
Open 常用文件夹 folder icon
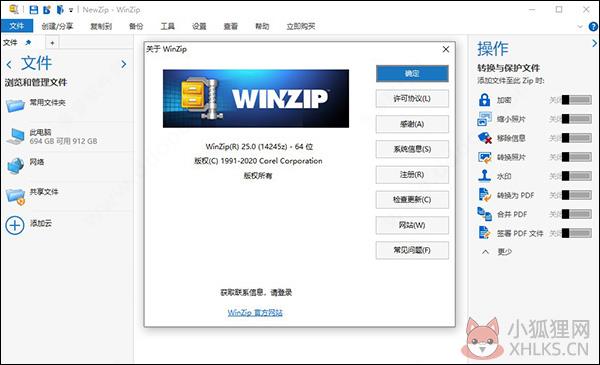(15, 105)
